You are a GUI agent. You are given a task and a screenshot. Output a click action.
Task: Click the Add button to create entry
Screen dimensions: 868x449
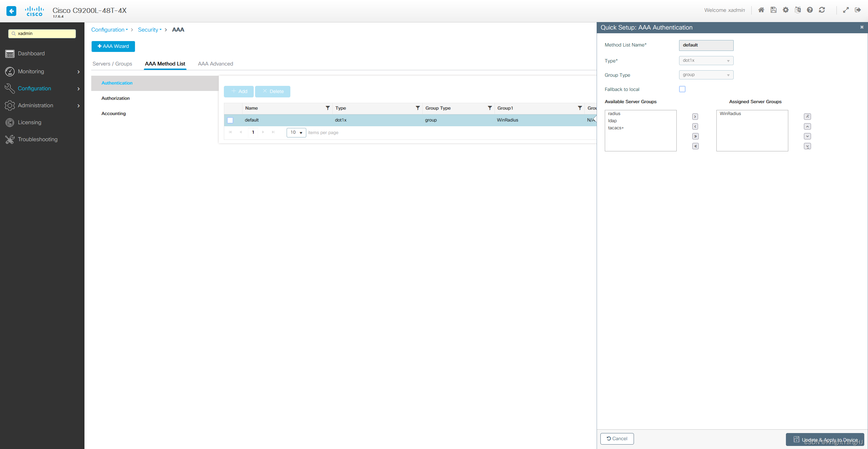(239, 91)
